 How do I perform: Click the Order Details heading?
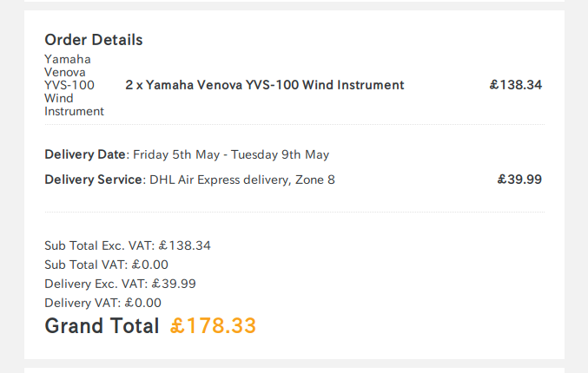(94, 40)
